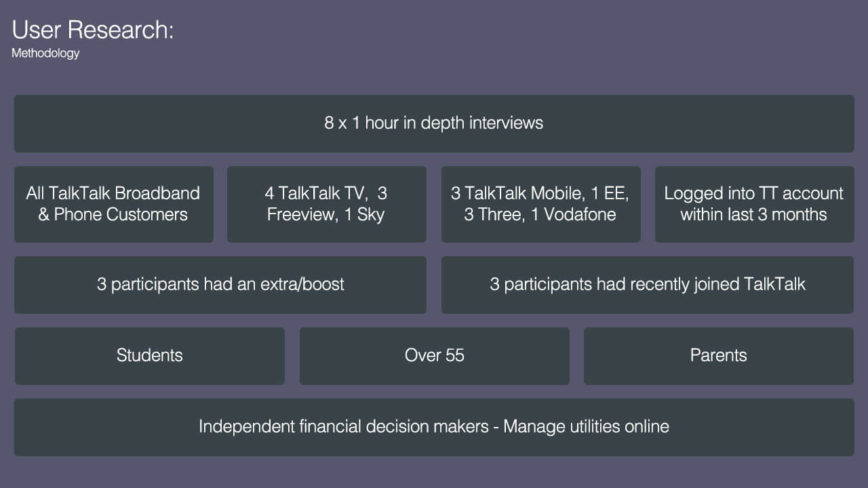Select the 'All TalkTalk Broadband' text line

pos(113,193)
